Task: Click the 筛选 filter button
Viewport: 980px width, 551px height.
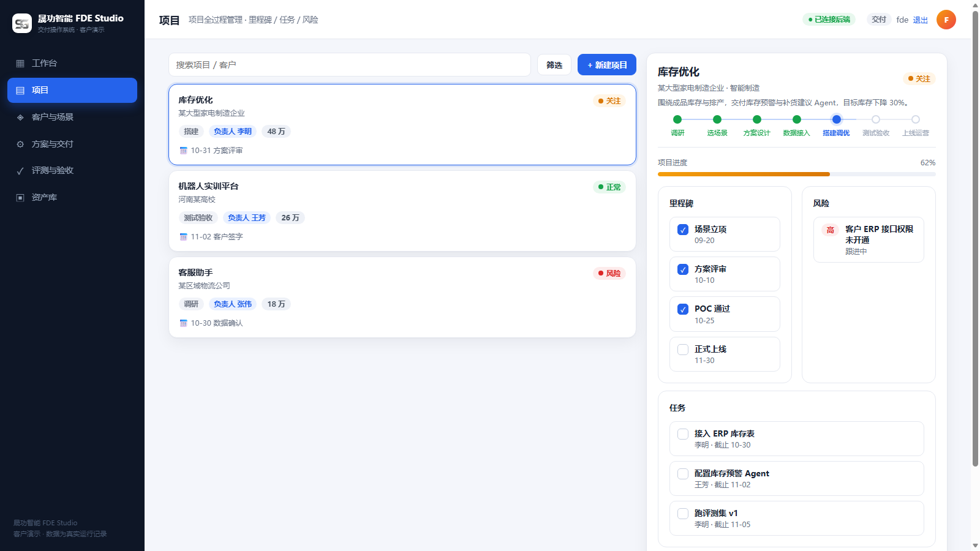Action: pos(554,65)
